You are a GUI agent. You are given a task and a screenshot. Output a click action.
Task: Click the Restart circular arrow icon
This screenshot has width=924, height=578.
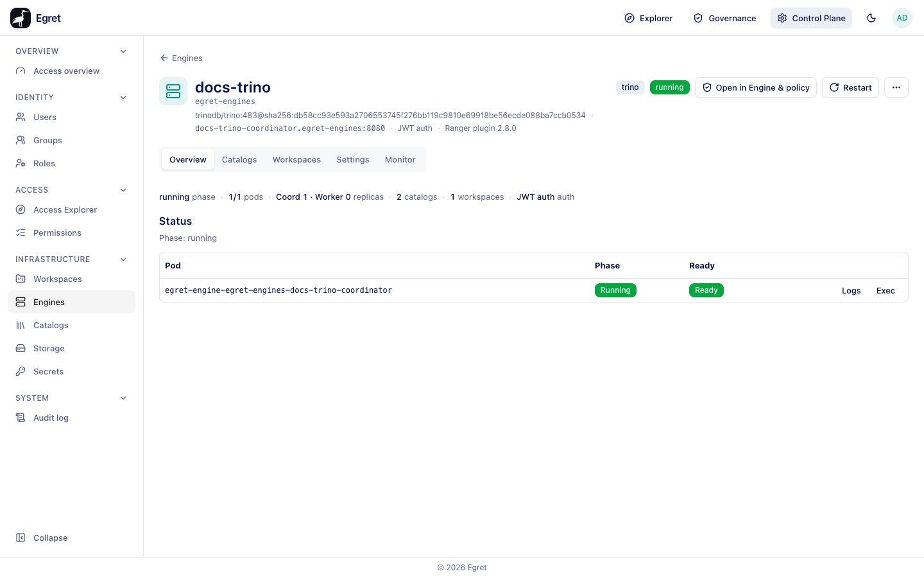click(834, 88)
